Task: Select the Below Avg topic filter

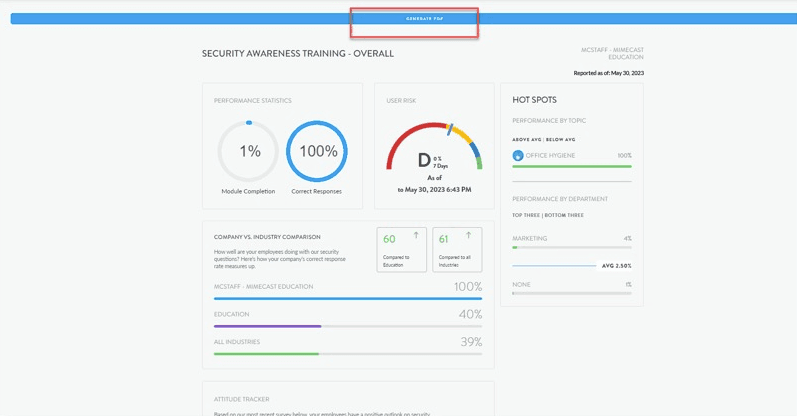Action: (x=561, y=140)
